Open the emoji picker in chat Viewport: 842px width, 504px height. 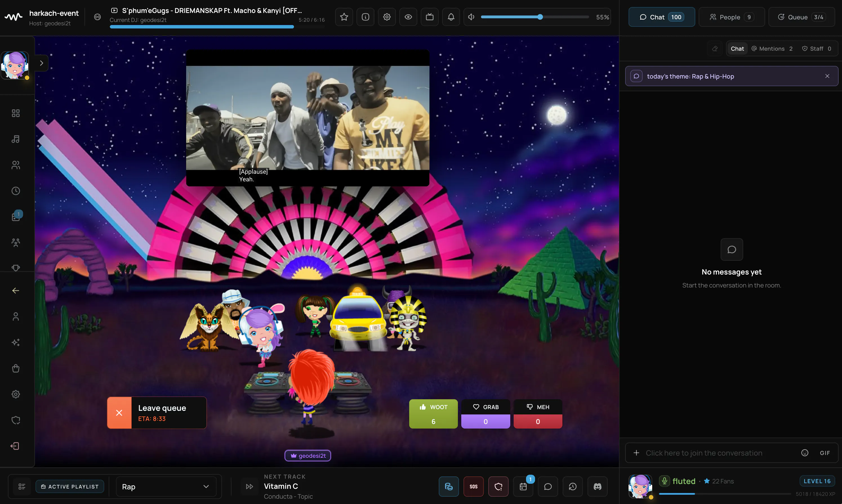tap(805, 453)
